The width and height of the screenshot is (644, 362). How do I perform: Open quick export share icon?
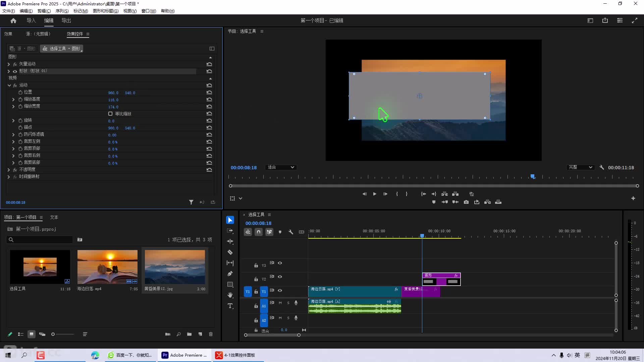605,20
